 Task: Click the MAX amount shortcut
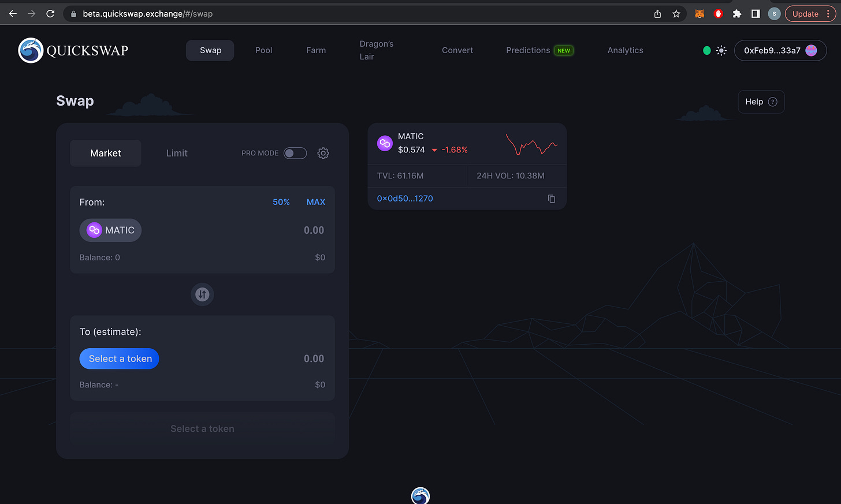pos(316,202)
